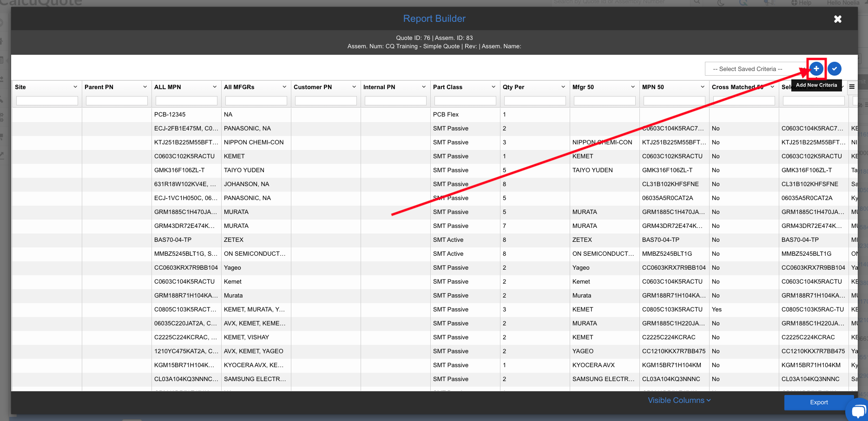
Task: Select the PCB Flex part class cell
Action: click(465, 115)
